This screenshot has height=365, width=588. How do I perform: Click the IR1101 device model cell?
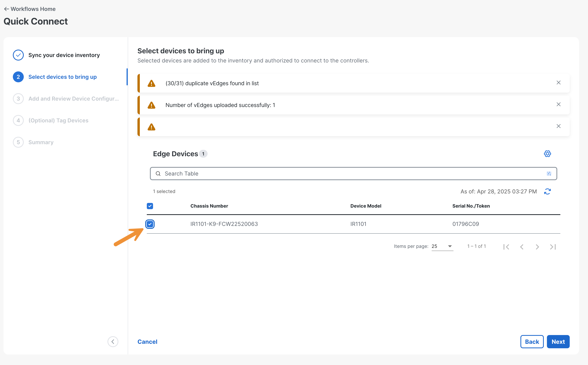click(358, 224)
